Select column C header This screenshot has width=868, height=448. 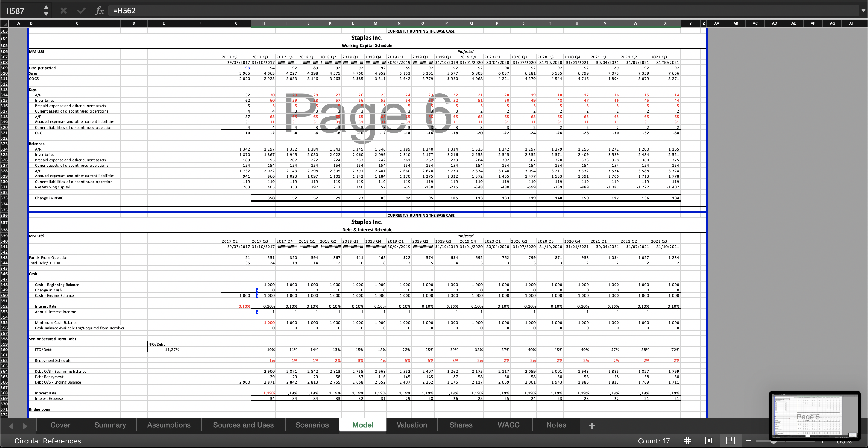77,23
